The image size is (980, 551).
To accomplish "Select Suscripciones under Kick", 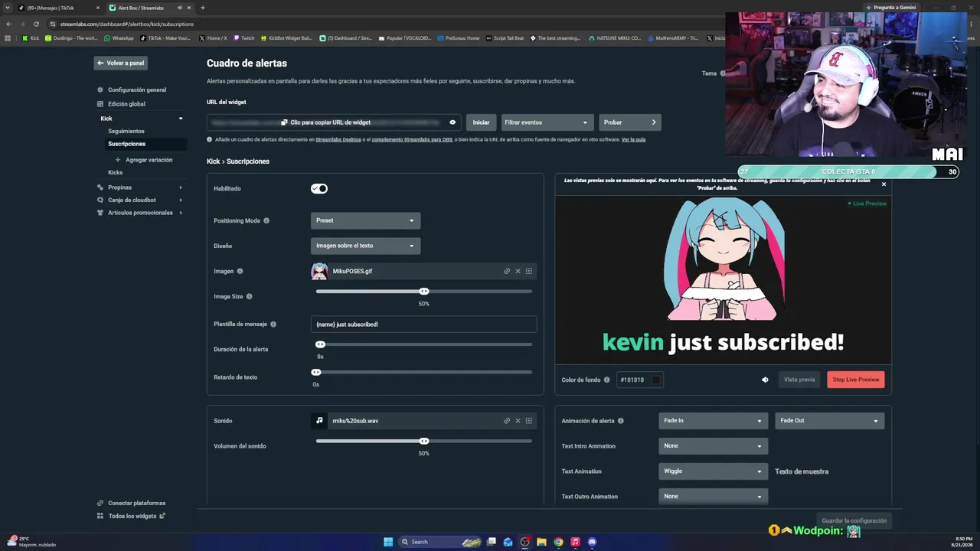I will (126, 144).
